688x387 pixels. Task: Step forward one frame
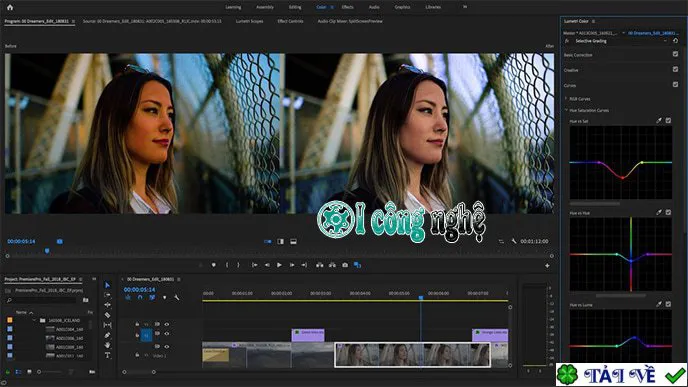click(291, 265)
